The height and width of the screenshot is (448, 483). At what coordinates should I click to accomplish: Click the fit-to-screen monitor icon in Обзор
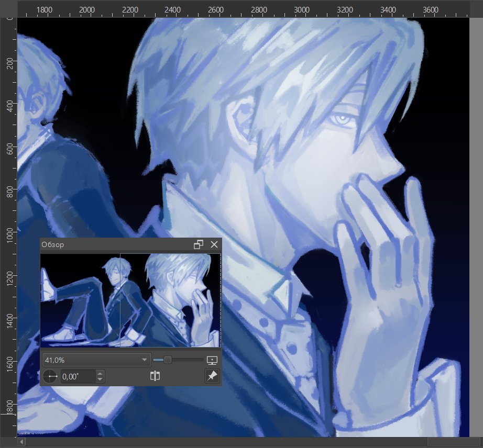pos(212,360)
